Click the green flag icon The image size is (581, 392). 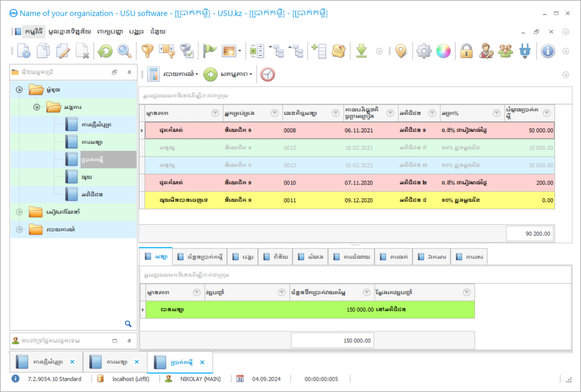pyautogui.click(x=210, y=51)
